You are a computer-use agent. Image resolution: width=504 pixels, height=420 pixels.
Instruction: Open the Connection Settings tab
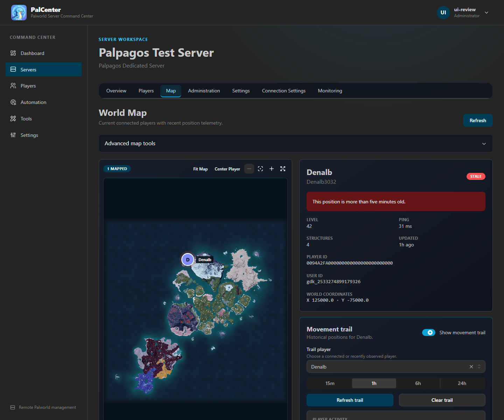284,91
